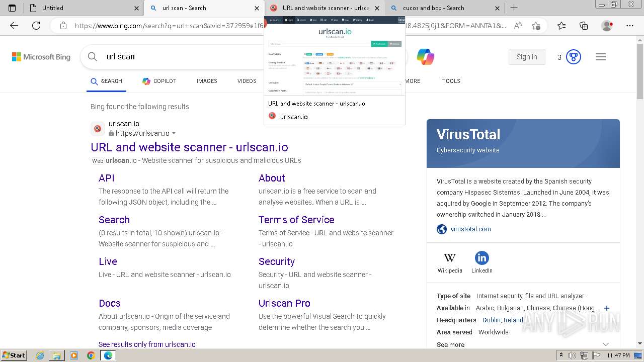Open the Docs sublink
The width and height of the screenshot is (644, 362).
point(110,303)
